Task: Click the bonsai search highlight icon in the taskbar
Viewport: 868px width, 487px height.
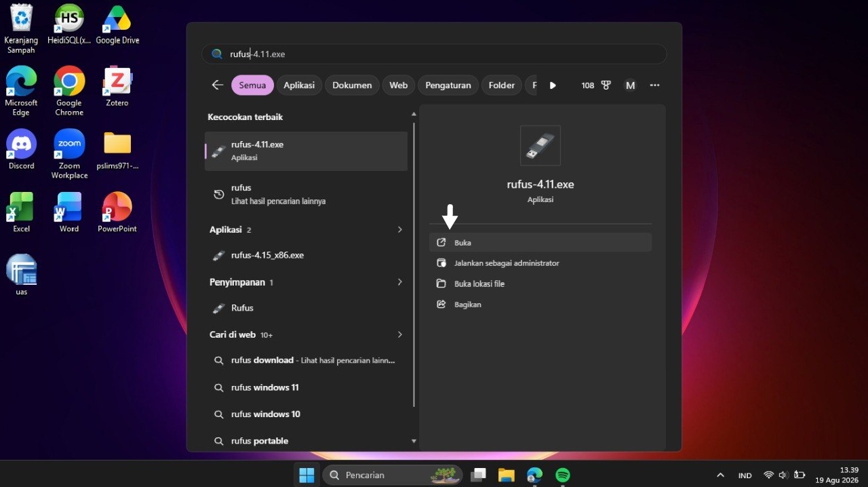Action: point(446,475)
